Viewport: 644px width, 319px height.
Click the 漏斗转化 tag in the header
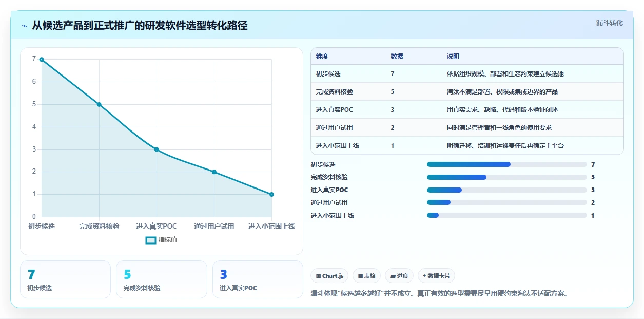point(609,23)
